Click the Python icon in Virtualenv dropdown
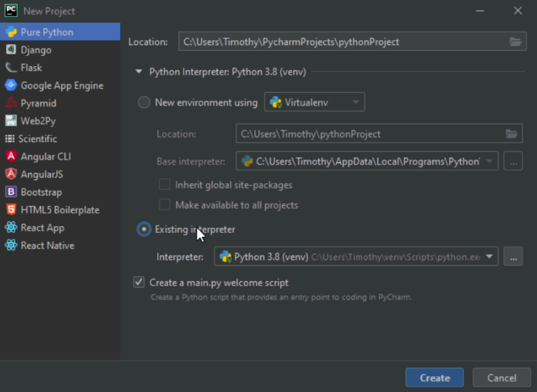Screen dimensions: 537x392 276,102
